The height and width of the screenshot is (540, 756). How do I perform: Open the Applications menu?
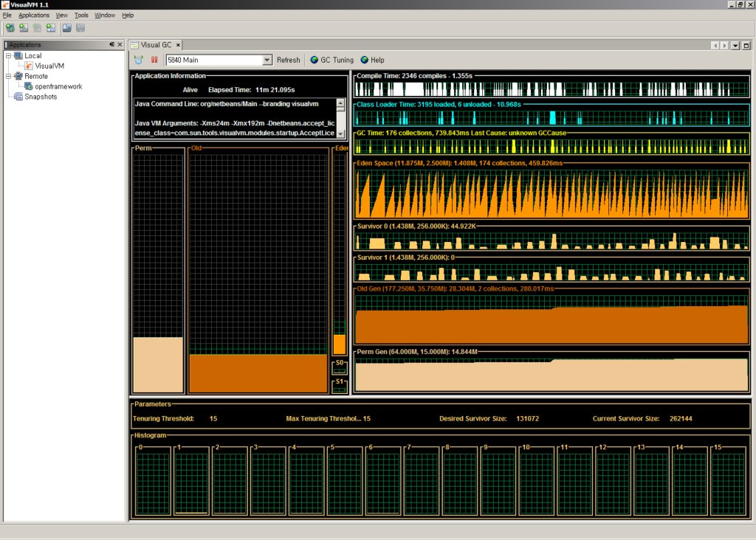click(34, 15)
